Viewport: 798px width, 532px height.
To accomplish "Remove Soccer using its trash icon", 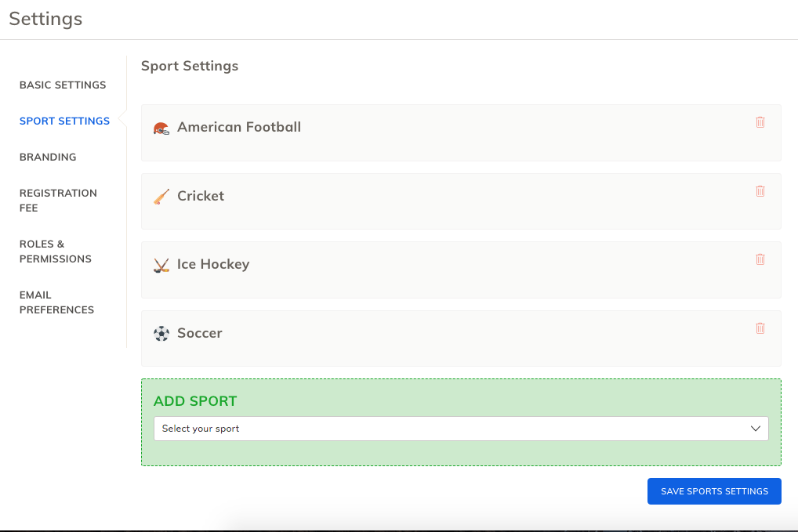I will [760, 328].
